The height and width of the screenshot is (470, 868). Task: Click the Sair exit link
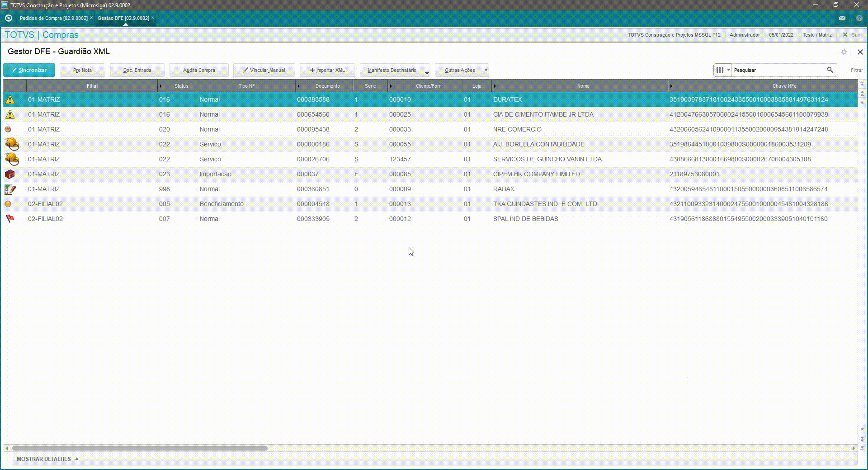[x=852, y=35]
